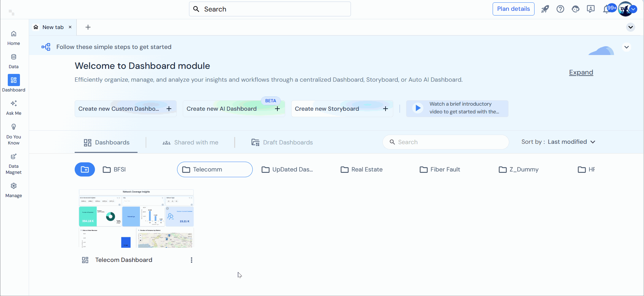Open Ask Me AI assistant
The width and height of the screenshot is (644, 296).
tap(14, 107)
